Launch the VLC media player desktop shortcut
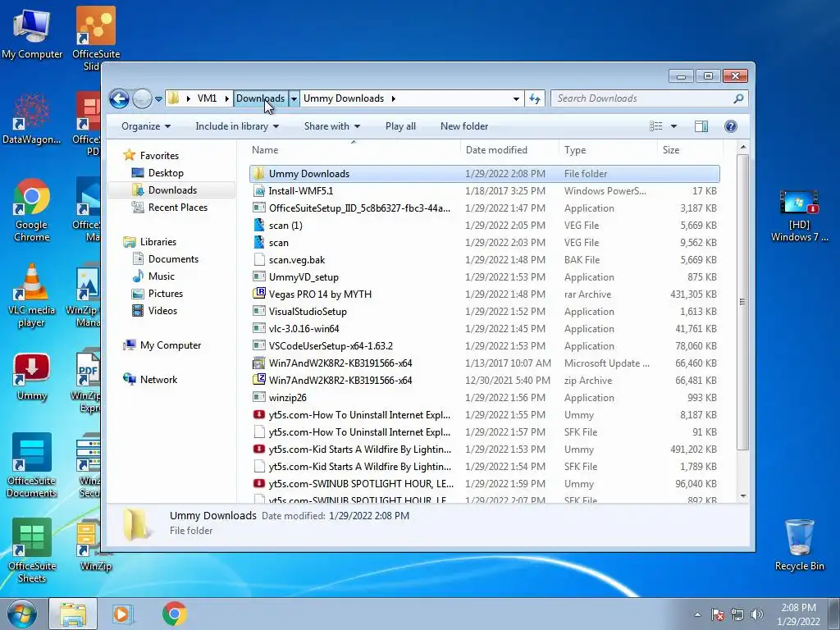The width and height of the screenshot is (840, 630). tap(32, 295)
